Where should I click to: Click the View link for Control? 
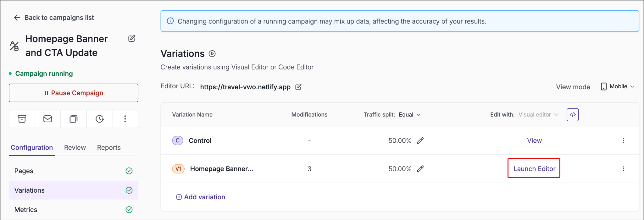[x=534, y=140]
